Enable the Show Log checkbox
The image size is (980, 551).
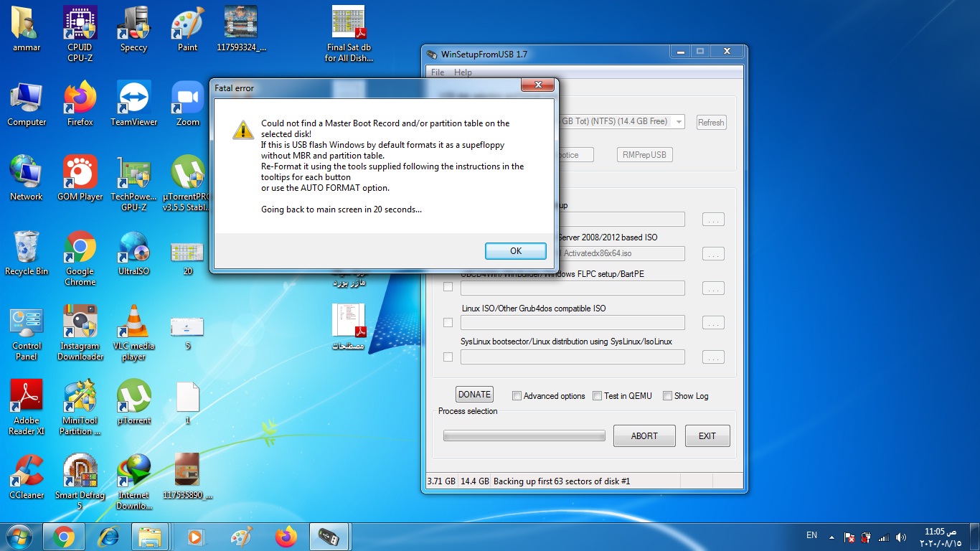667,396
